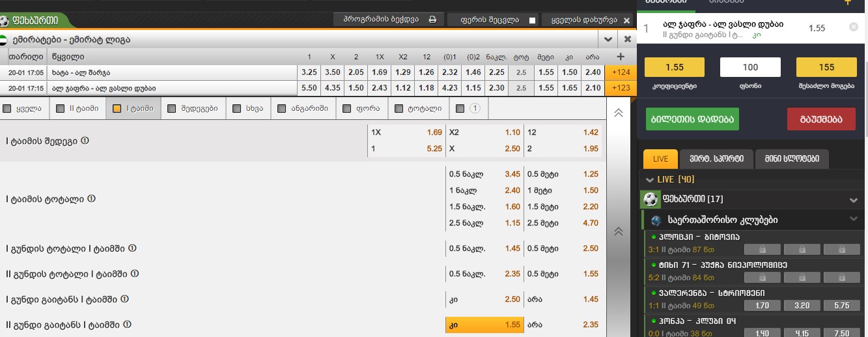The width and height of the screenshot is (868, 337).
Task: Collapse Emirates league with chevron arrow
Action: point(609,39)
